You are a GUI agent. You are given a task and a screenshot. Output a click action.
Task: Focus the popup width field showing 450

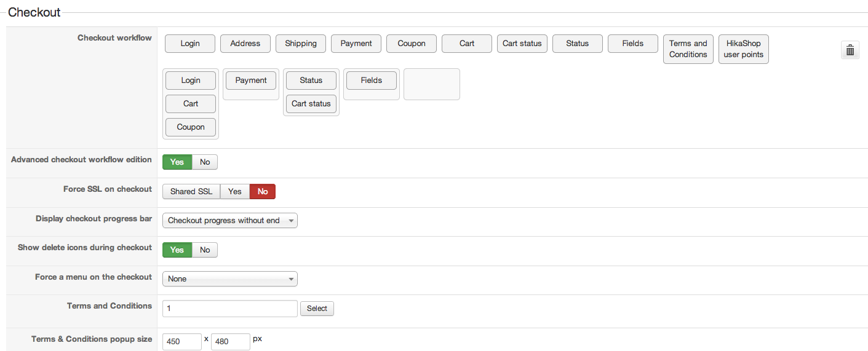(x=182, y=341)
